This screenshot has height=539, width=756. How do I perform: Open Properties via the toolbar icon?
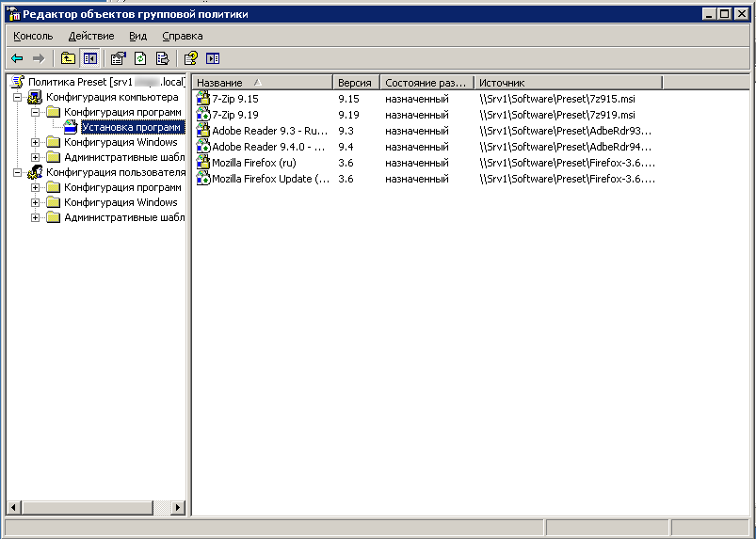point(119,58)
